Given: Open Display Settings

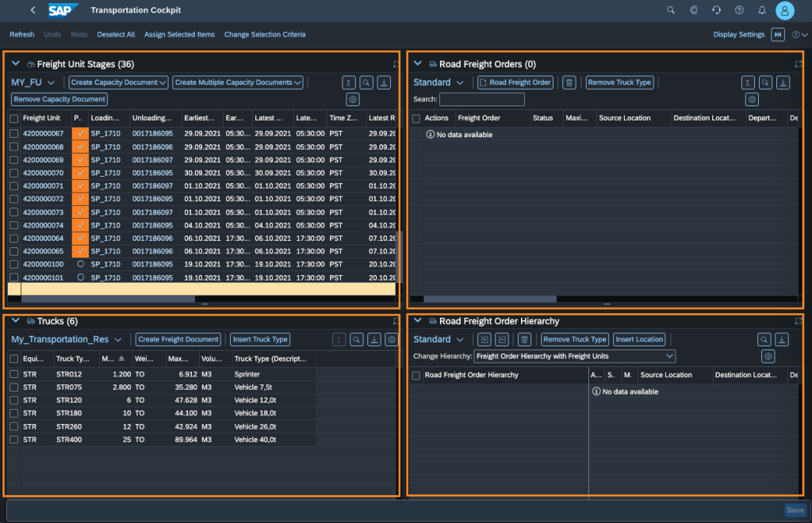Looking at the screenshot, I should click(x=738, y=35).
